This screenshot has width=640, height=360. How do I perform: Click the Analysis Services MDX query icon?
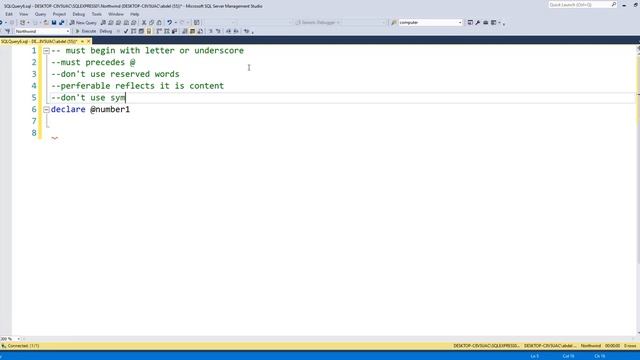111,22
